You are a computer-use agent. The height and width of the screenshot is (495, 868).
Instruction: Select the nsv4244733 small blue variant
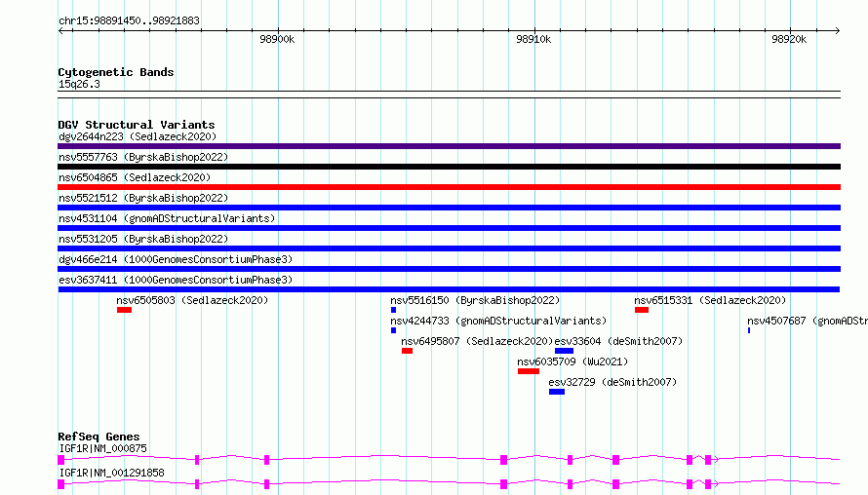(x=394, y=330)
